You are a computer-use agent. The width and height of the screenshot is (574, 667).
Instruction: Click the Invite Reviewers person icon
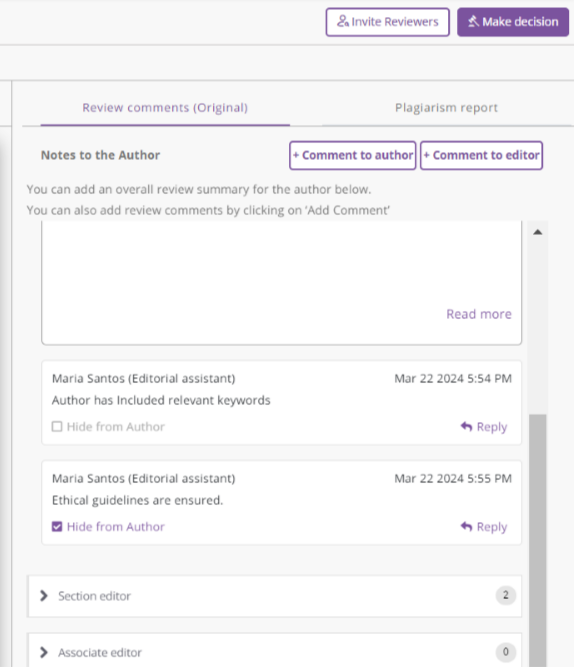tap(343, 21)
